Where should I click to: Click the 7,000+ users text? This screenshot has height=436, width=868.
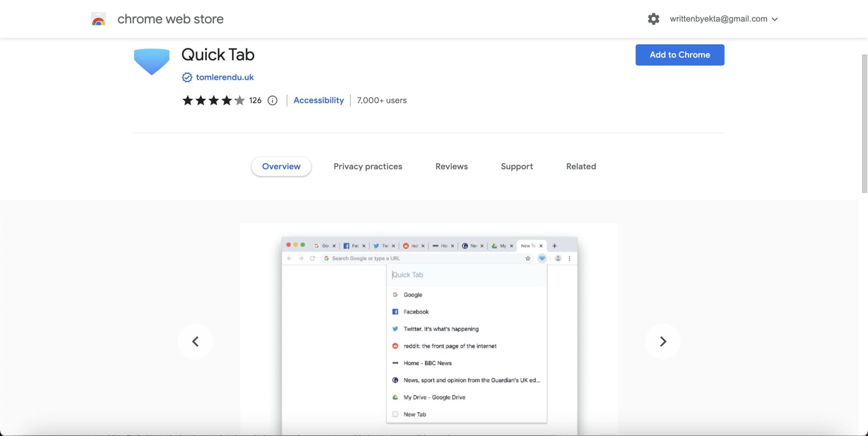382,100
